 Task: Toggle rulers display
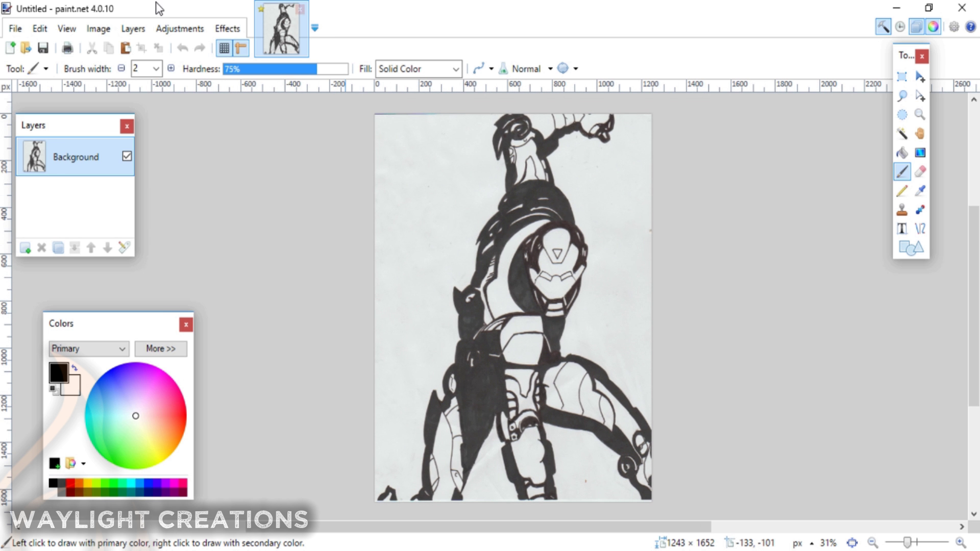click(x=240, y=48)
